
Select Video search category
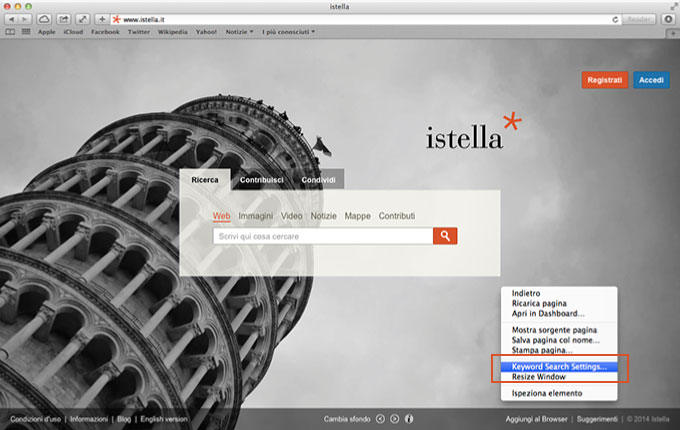pyautogui.click(x=291, y=216)
